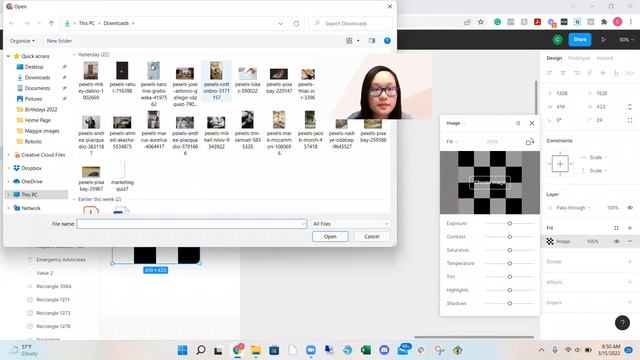Click New folder in the dialog toolbar
Screen dimensions: 640x360
59,41
